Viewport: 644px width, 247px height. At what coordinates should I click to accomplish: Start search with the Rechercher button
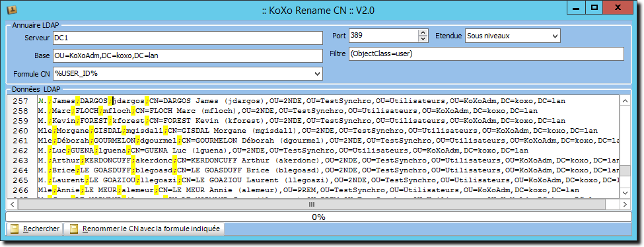point(34,229)
